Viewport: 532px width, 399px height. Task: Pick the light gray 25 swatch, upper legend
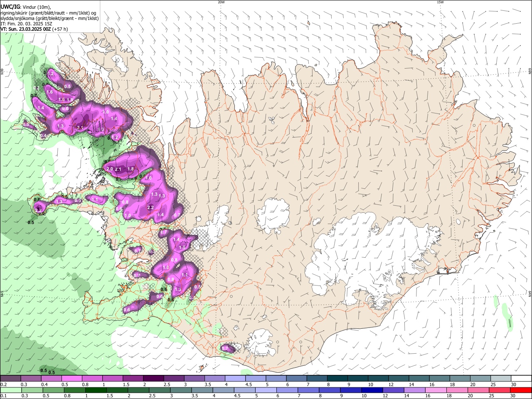[501, 378]
